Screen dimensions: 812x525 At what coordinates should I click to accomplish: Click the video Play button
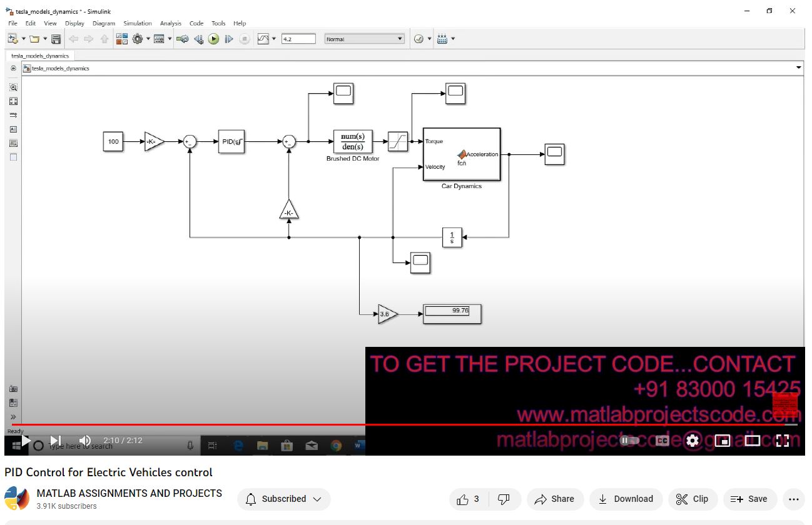[27, 441]
